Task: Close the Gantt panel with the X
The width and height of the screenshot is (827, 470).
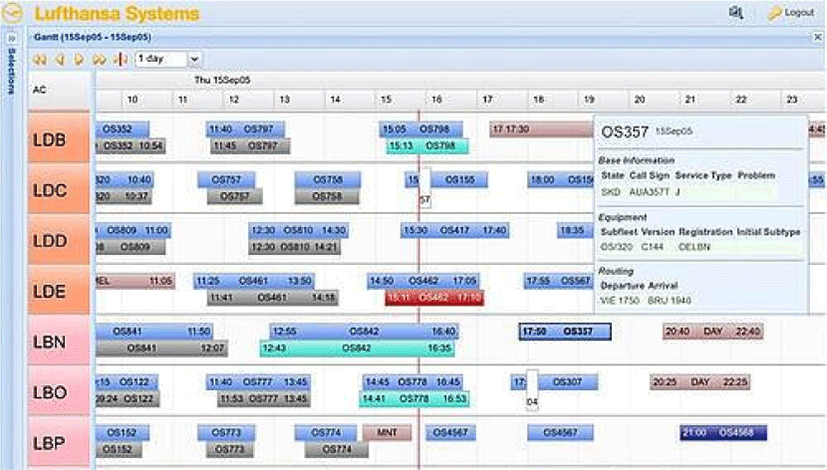Action: tap(818, 37)
